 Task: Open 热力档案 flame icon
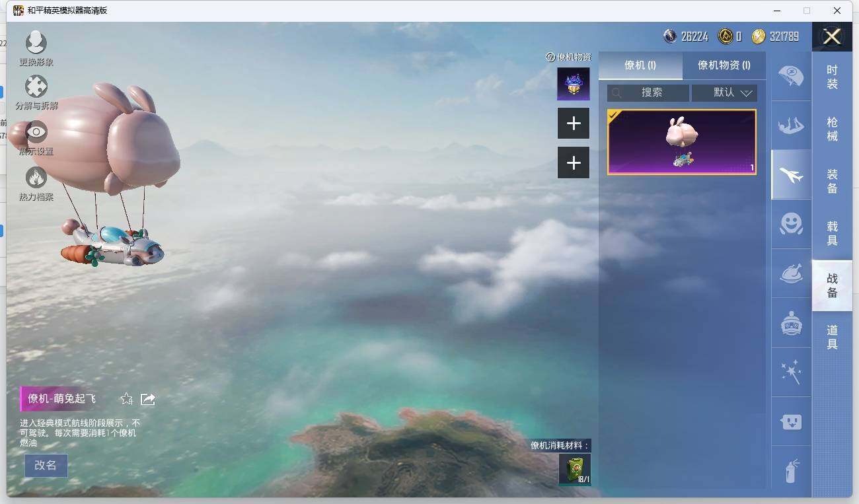[36, 178]
